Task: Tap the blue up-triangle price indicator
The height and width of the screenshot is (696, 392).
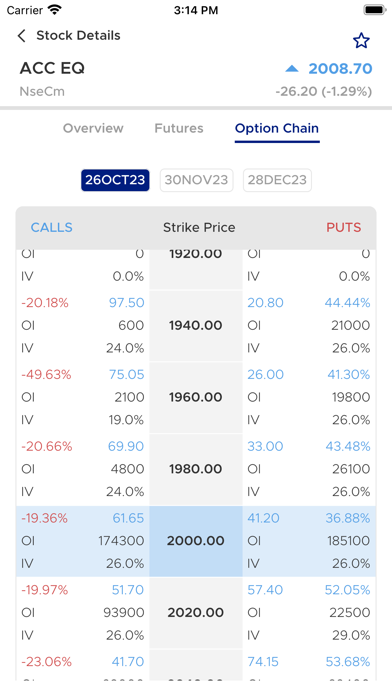Action: 292,68
